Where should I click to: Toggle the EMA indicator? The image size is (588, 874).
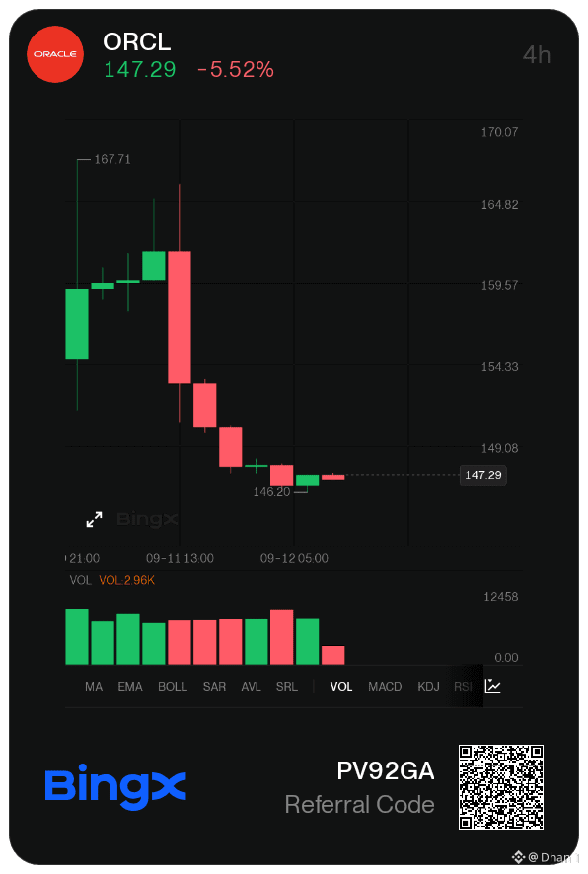tap(130, 687)
